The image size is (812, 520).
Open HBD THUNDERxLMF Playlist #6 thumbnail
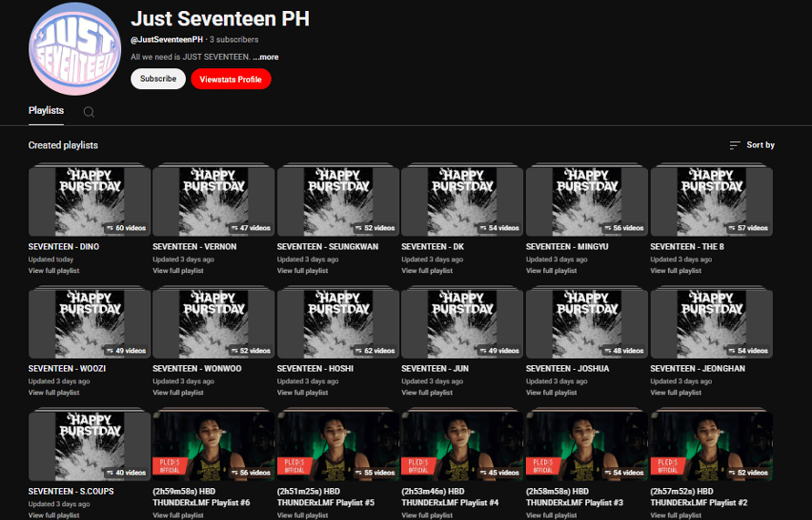[214, 446]
